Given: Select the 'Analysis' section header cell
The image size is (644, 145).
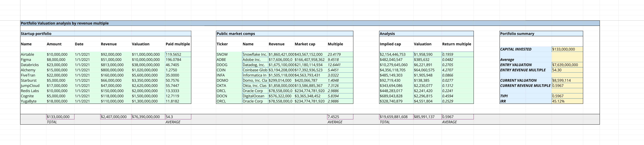Looking at the screenshot, I should [426, 34].
